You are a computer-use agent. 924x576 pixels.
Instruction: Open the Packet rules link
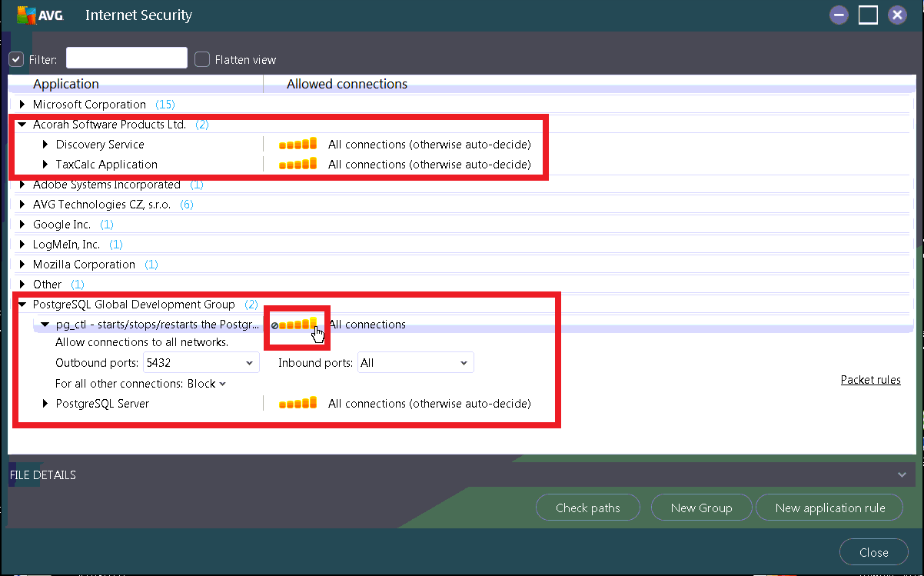coord(870,379)
